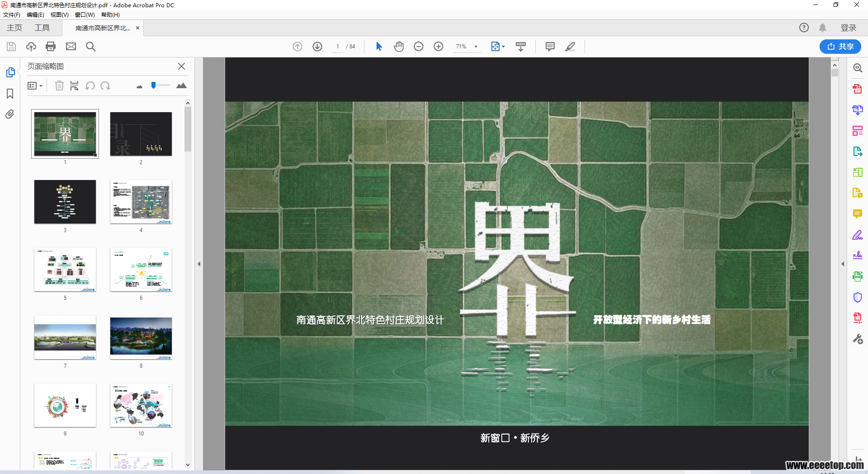Open bookmarks panel icon
Viewport: 868px width, 474px height.
click(10, 94)
